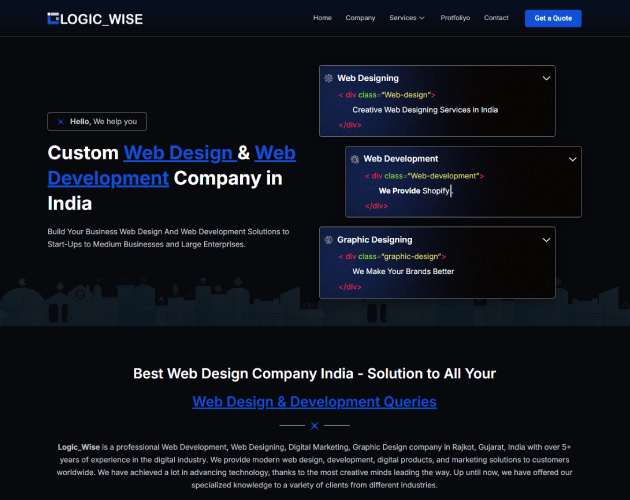Click the blue X divider icon
This screenshot has height=500, width=630.
point(314,425)
